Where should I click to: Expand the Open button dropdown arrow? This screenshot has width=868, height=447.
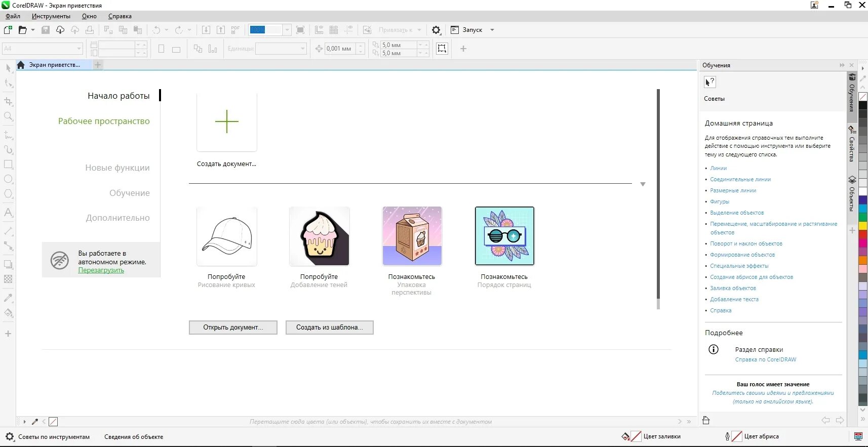click(33, 30)
